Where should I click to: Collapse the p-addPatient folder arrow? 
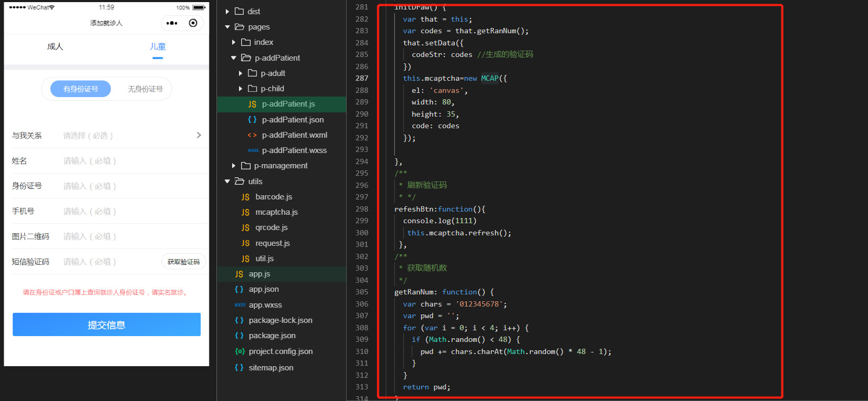point(234,58)
